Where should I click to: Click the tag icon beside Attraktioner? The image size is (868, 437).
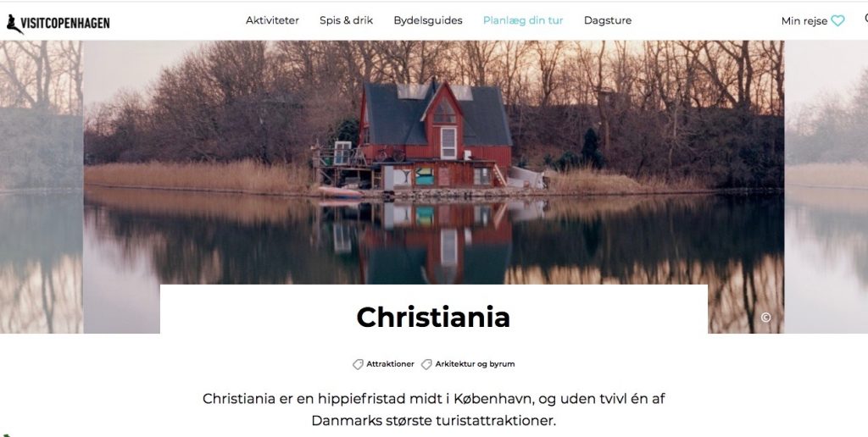pyautogui.click(x=359, y=364)
